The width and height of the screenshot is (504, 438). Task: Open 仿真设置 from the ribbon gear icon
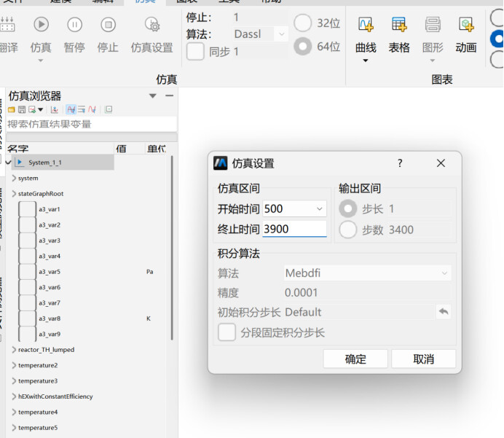152,25
